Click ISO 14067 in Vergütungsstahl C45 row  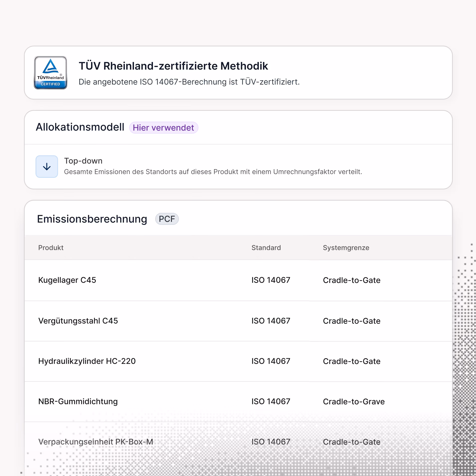271,321
